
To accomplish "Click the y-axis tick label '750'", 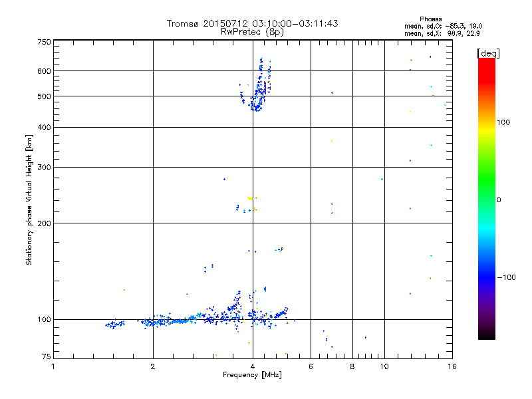I will pyautogui.click(x=44, y=42).
